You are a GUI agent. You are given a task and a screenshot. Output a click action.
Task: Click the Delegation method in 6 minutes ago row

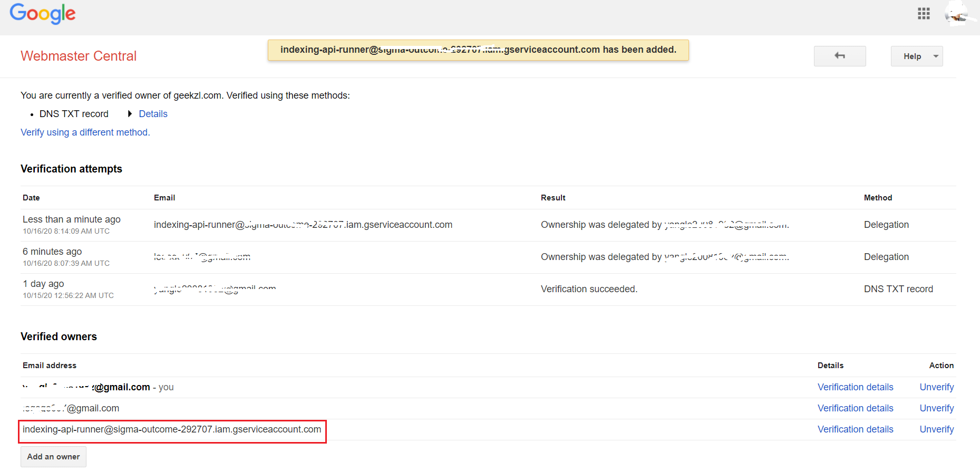click(886, 257)
